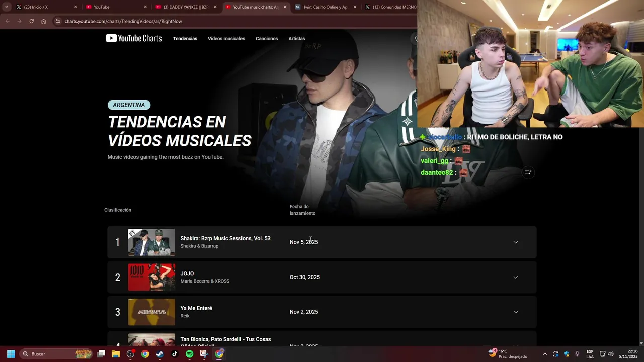The width and height of the screenshot is (644, 362).
Task: Open the clock showing 22:18
Action: (x=628, y=354)
